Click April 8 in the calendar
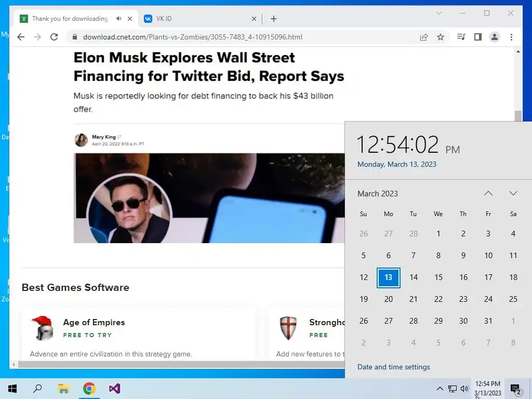 coord(513,343)
